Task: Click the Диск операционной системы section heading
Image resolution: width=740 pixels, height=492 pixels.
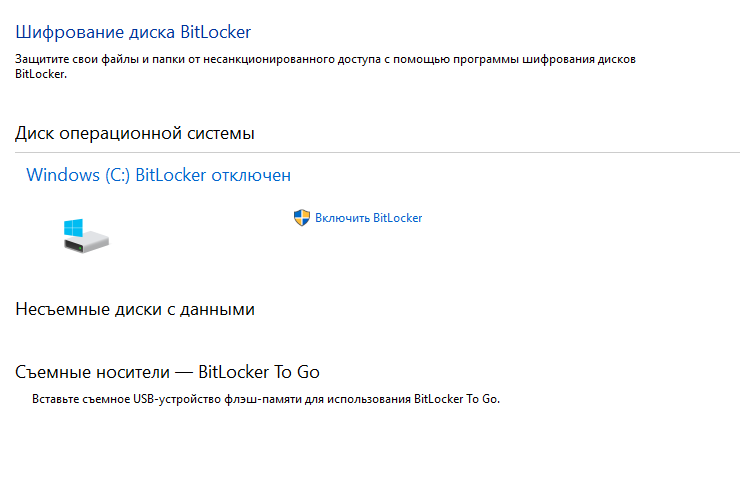Action: tap(135, 133)
